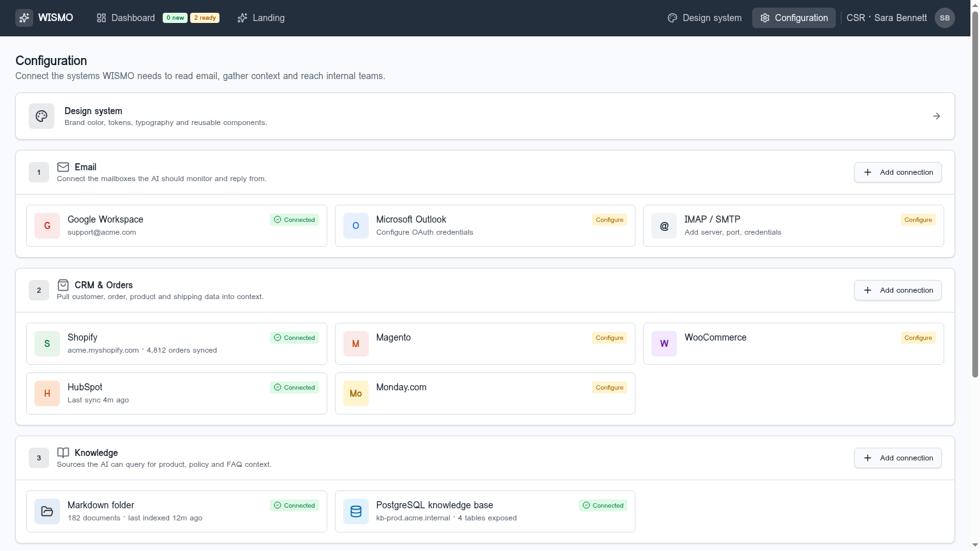Image resolution: width=980 pixels, height=551 pixels.
Task: Click the envelope icon beside Email heading
Action: pos(63,167)
